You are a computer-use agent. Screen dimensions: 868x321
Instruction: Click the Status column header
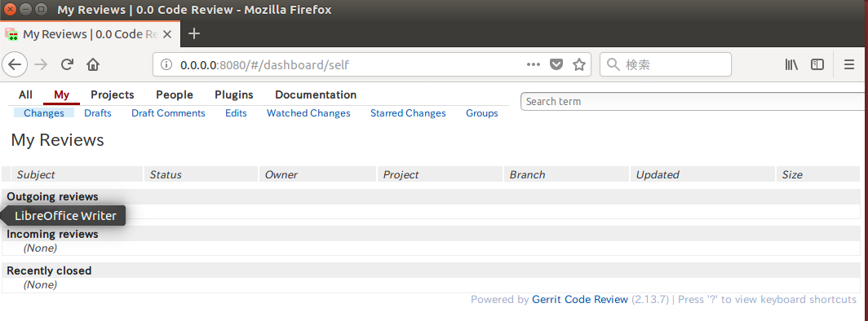click(201, 174)
